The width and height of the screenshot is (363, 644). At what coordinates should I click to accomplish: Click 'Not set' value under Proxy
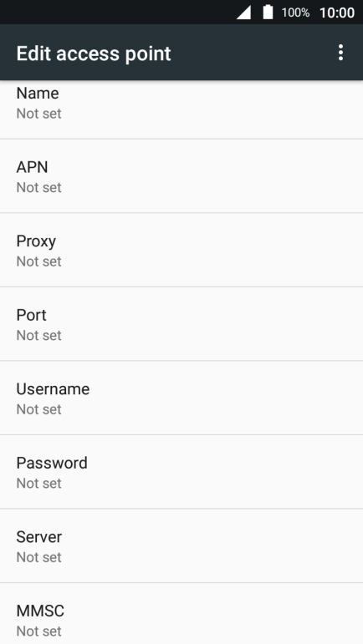point(39,261)
